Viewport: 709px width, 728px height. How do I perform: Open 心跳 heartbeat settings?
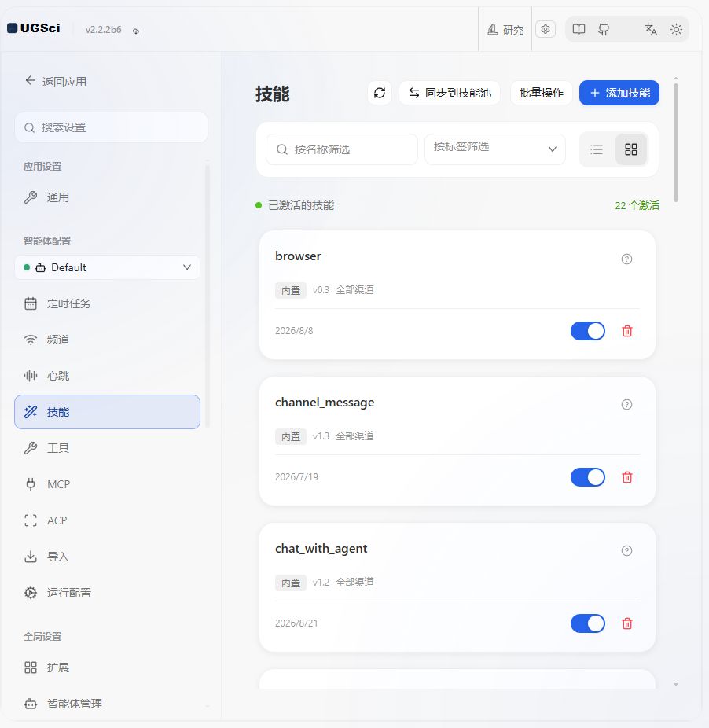pos(107,376)
